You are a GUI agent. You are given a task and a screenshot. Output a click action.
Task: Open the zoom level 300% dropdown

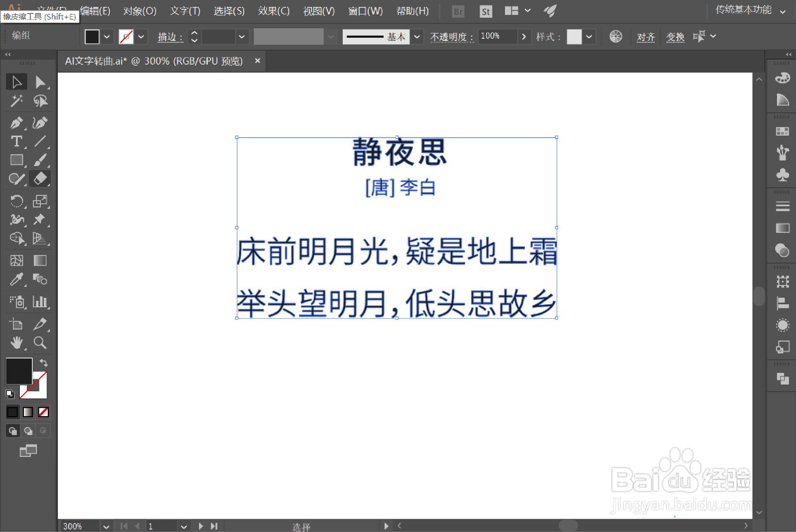coord(106,526)
